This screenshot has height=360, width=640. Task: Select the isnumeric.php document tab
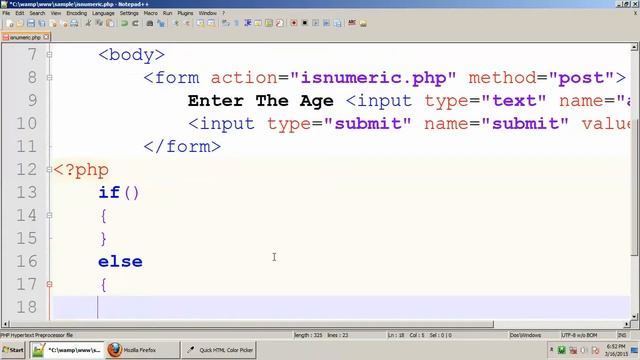click(x=24, y=37)
